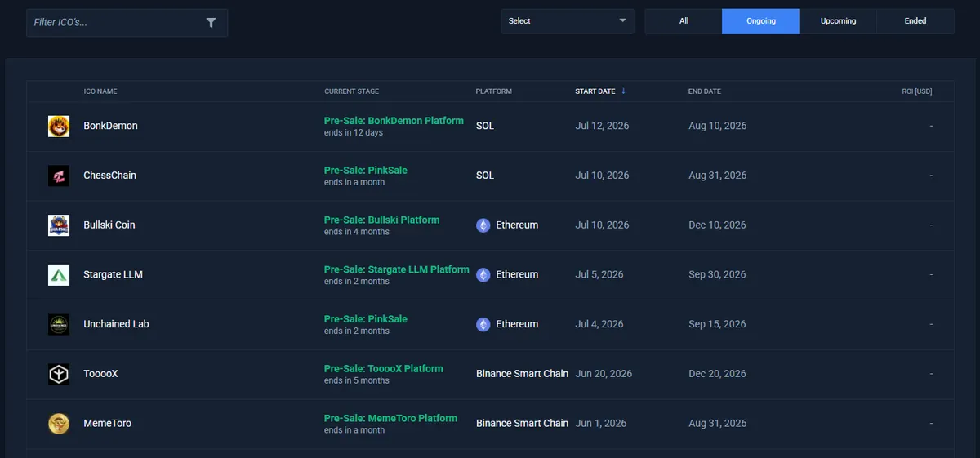The width and height of the screenshot is (980, 458).
Task: Click start date Jun 1, 2026
Action: coord(601,424)
